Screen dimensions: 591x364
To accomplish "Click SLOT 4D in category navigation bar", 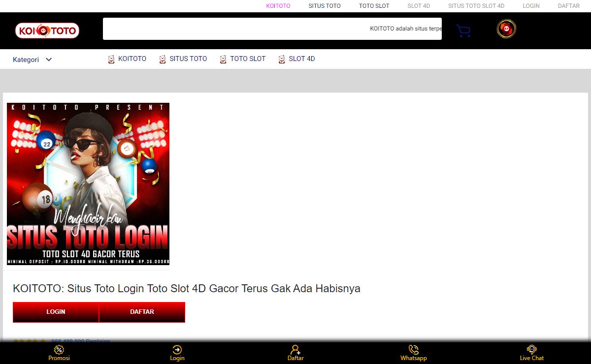I will (x=301, y=59).
